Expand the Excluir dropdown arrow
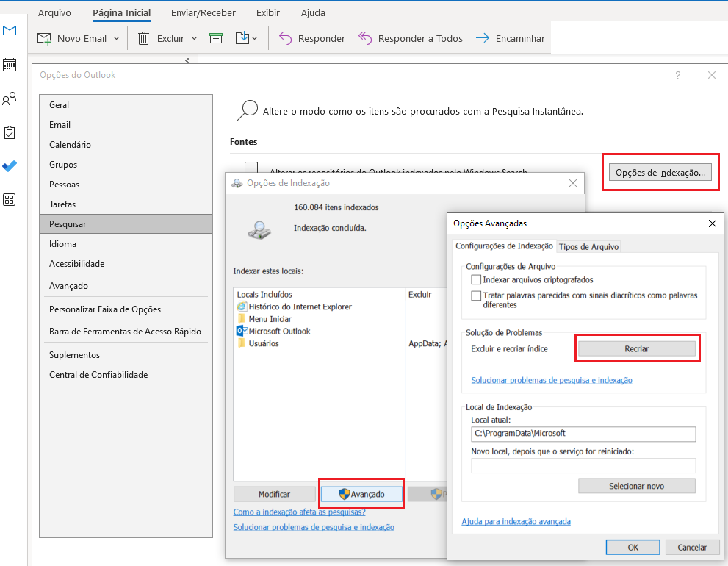The height and width of the screenshot is (566, 728). pos(194,39)
